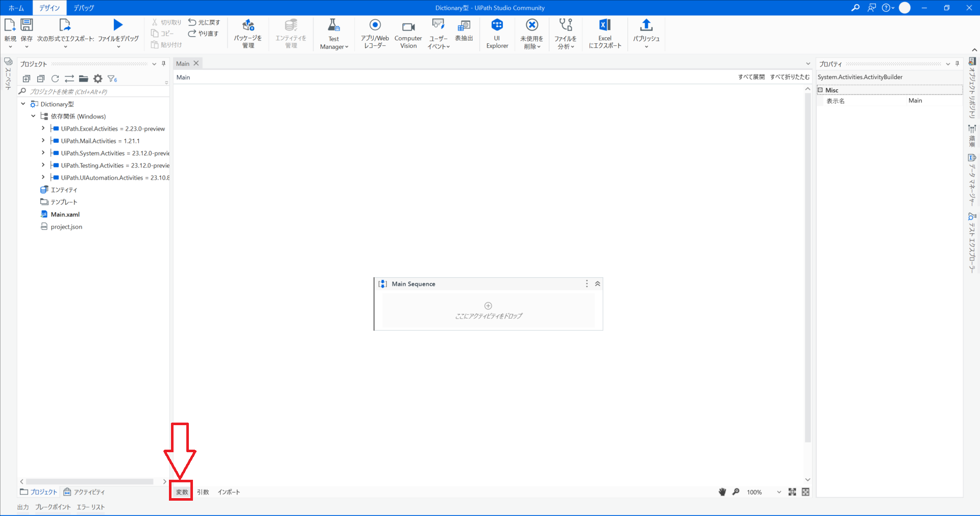Open the export format (次の形式でエクスポート) icon
The image size is (980, 516).
point(65,25)
